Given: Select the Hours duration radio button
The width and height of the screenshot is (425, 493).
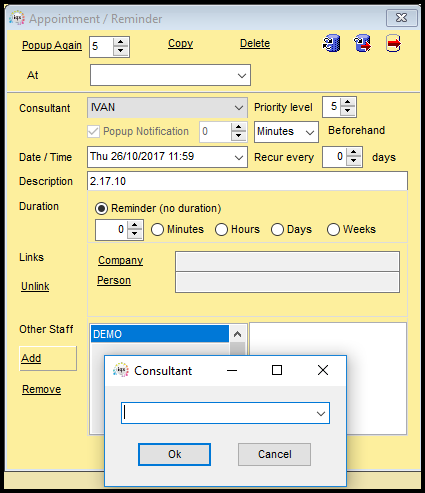Looking at the screenshot, I should [x=221, y=230].
